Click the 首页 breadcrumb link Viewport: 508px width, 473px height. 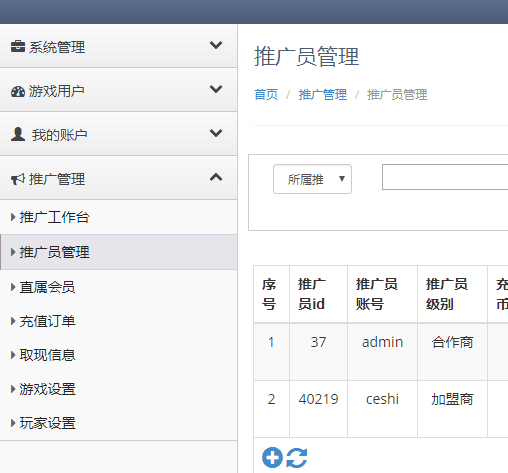coord(266,95)
